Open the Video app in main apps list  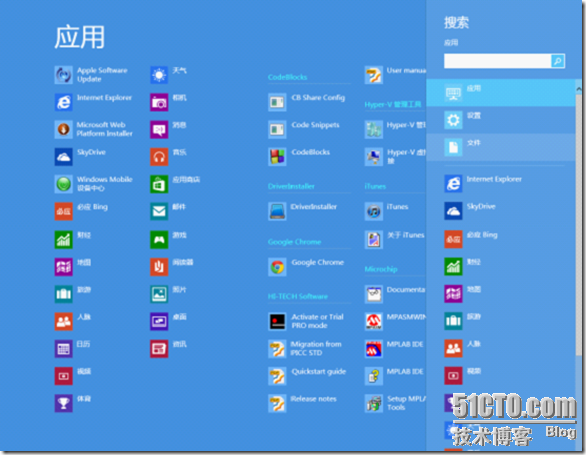pos(73,376)
